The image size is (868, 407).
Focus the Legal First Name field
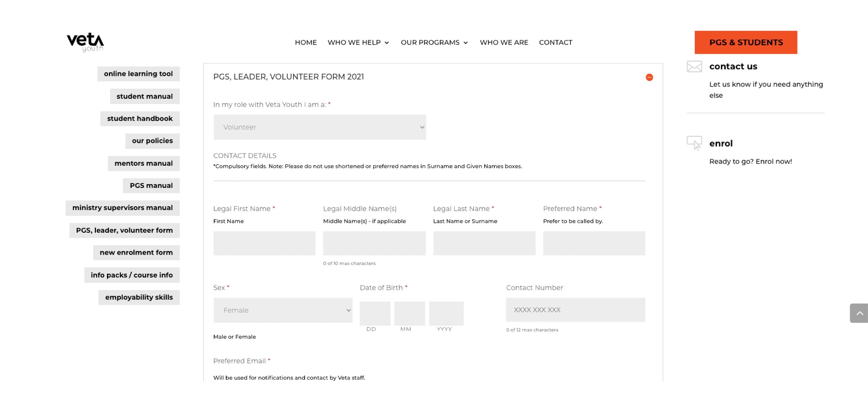[x=264, y=243]
